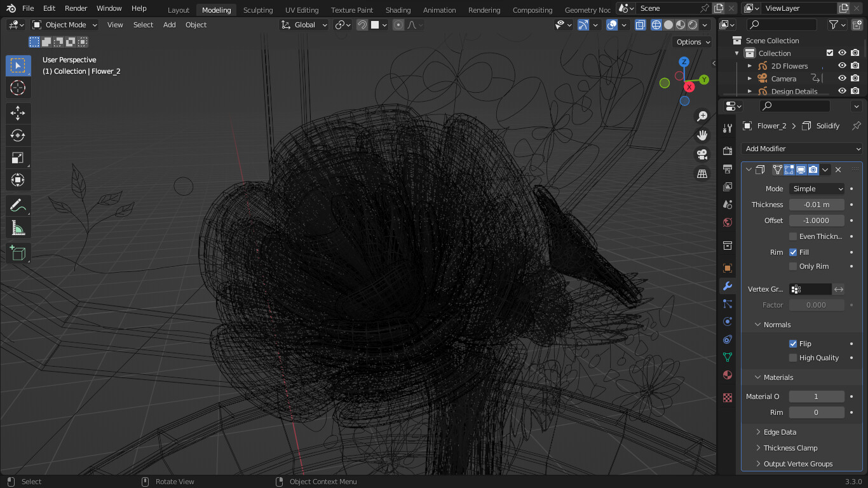Select the 3D Cursor tool
The image size is (868, 488).
pyautogui.click(x=18, y=88)
